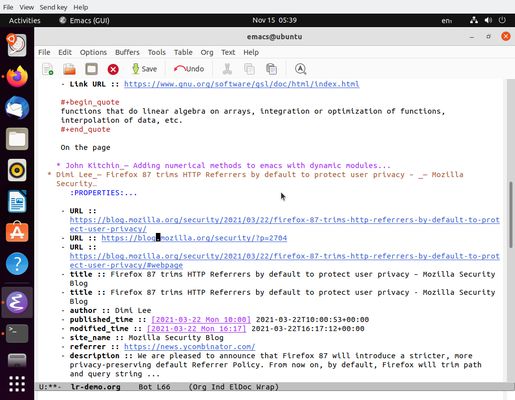The image size is (515, 400).
Task: Save the buffer using Save button
Action: [145, 69]
